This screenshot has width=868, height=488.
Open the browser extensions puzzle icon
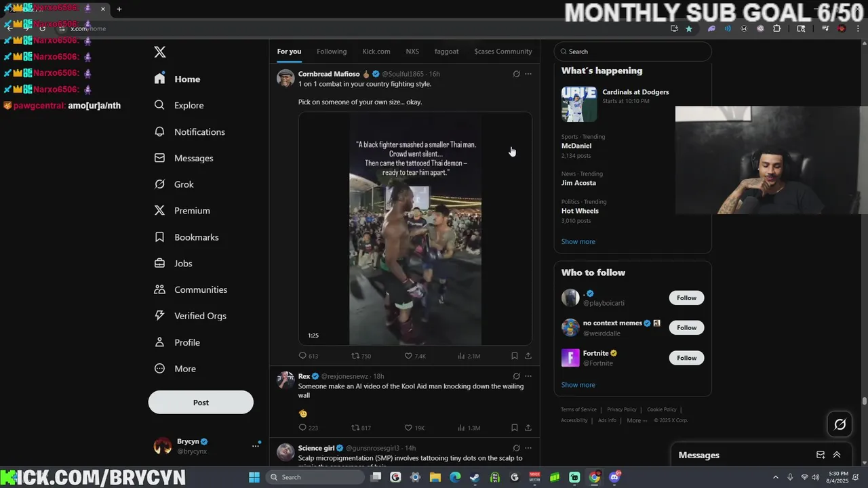777,28
